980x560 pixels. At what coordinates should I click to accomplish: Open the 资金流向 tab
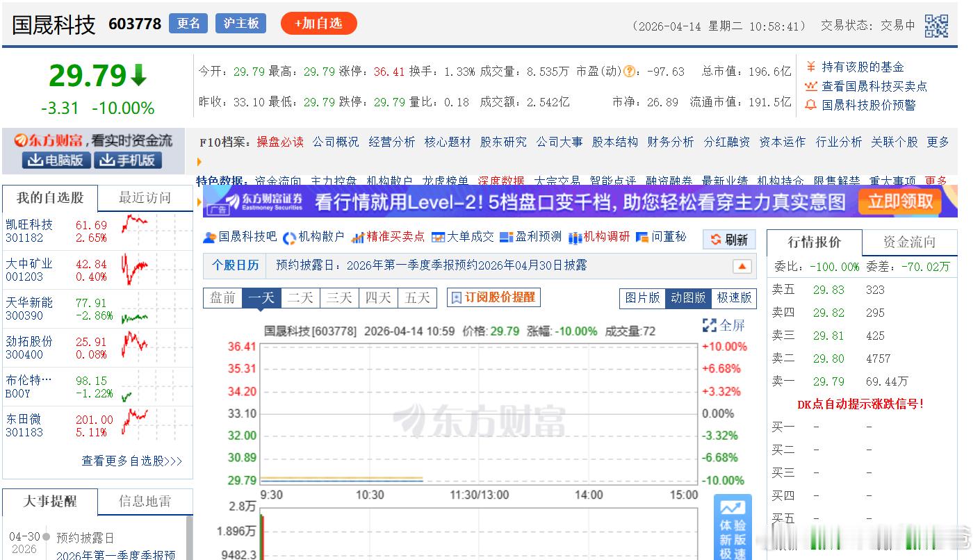[x=910, y=242]
